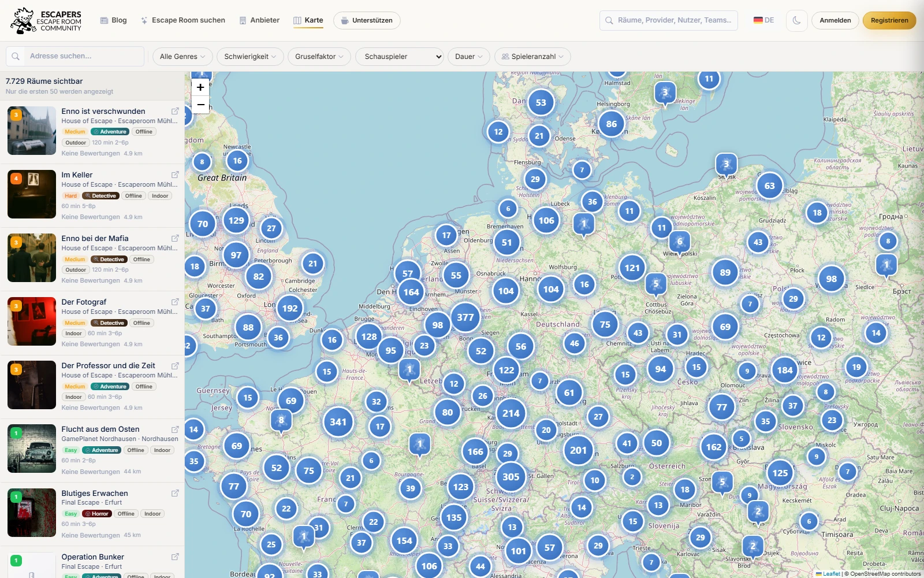Expand the Schwierigkeit filter
924x578 pixels.
[250, 57]
